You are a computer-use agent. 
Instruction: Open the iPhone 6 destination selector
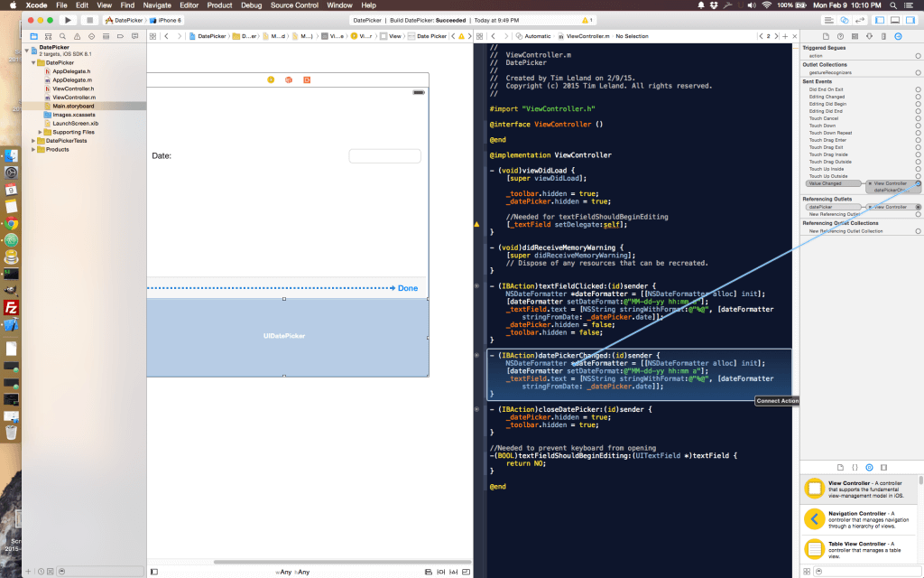(x=166, y=20)
